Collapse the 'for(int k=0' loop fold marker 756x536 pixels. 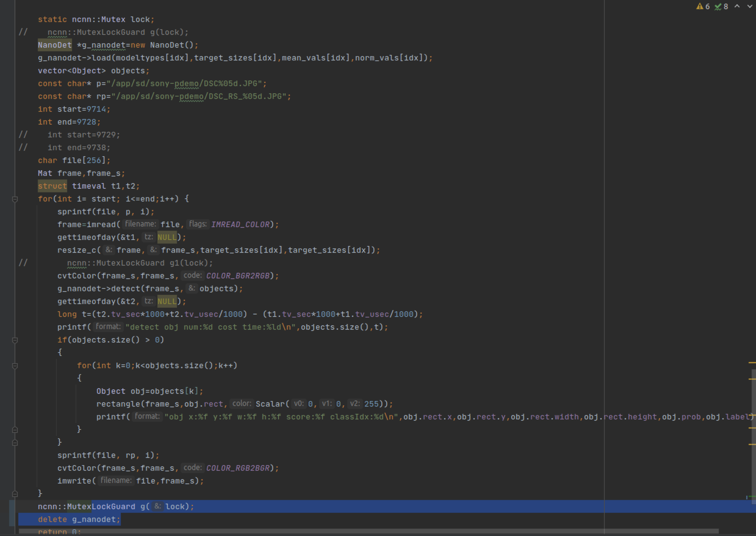15,366
